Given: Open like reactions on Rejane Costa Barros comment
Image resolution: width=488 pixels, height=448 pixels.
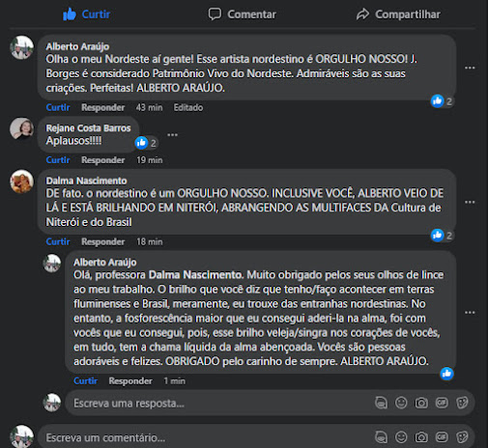Looking at the screenshot, I should point(146,143).
